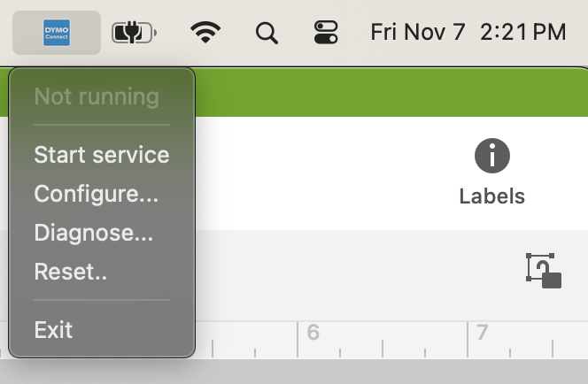The height and width of the screenshot is (384, 588).
Task: Toggle the open padlock lock icon
Action: pos(545,271)
